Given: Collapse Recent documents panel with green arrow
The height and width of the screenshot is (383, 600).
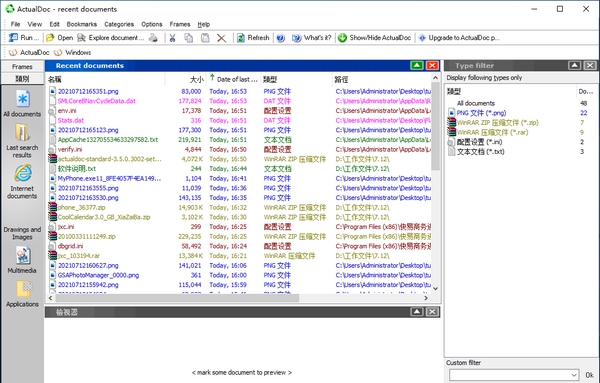Looking at the screenshot, I should click(x=417, y=65).
